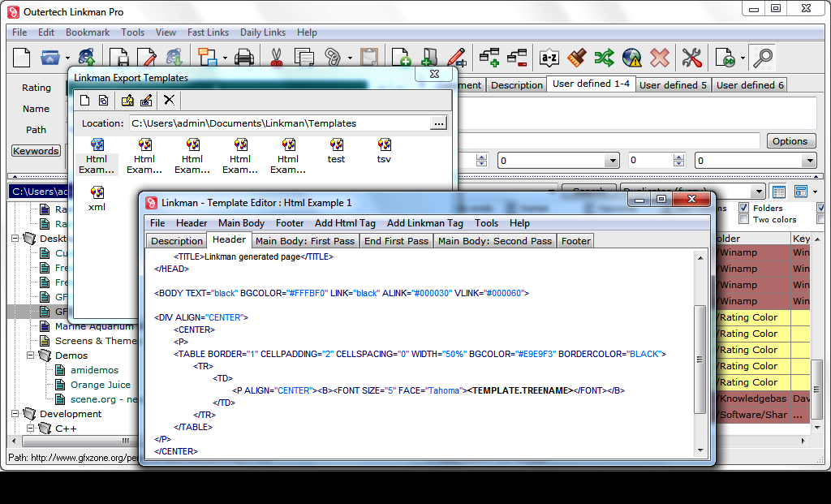Select the xml template icon
Image resolution: width=831 pixels, height=504 pixels.
coord(97,199)
